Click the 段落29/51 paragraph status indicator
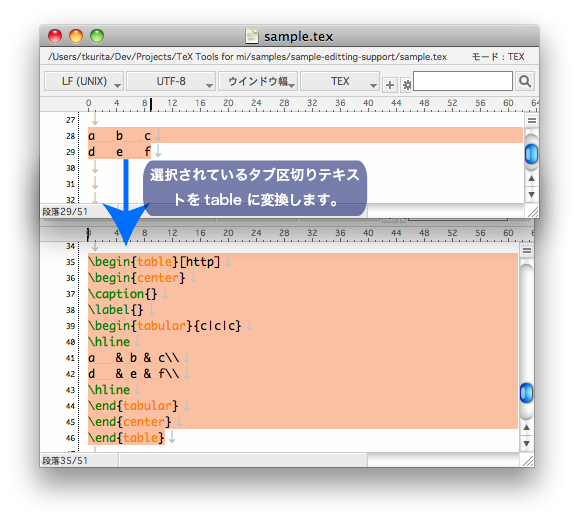579x522 pixels. [x=65, y=212]
